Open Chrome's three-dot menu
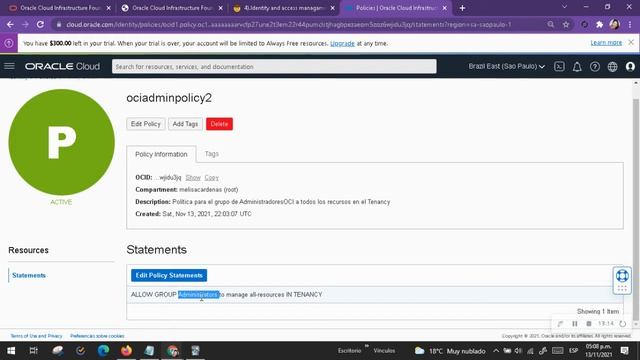 pos(631,24)
